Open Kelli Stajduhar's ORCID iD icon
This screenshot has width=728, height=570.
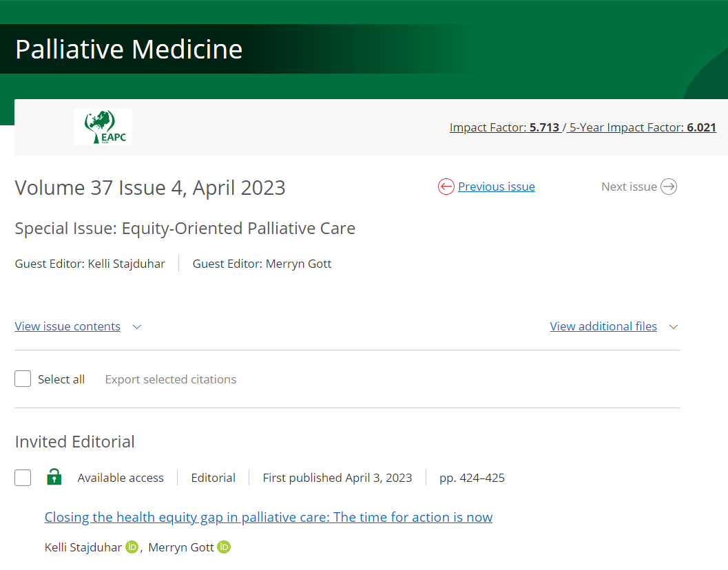tap(132, 547)
